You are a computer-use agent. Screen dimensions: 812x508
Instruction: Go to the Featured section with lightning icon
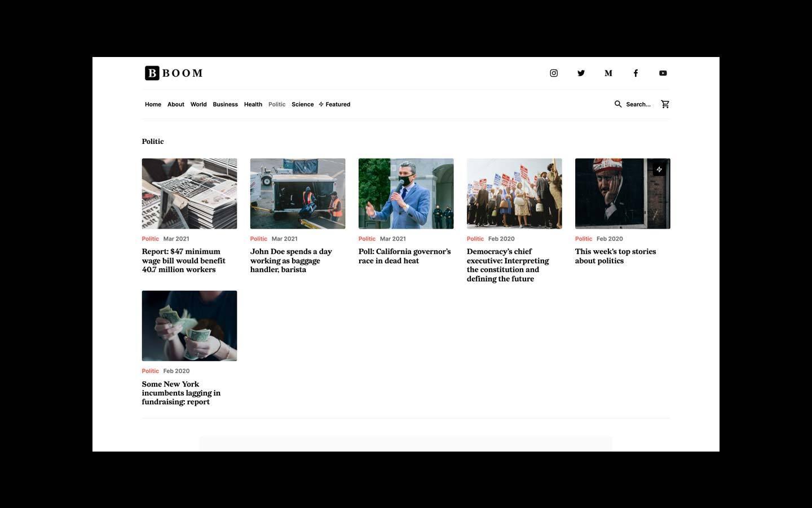click(334, 104)
